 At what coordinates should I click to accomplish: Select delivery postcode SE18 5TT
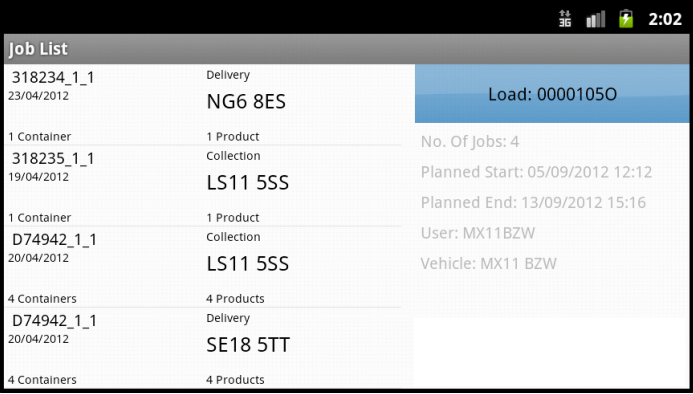coord(248,345)
